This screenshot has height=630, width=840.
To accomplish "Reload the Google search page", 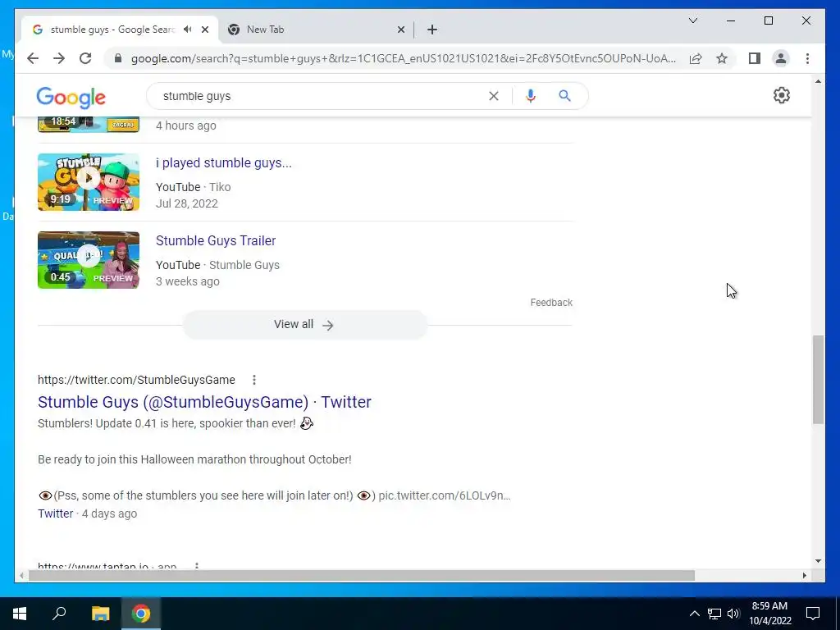I will click(85, 58).
